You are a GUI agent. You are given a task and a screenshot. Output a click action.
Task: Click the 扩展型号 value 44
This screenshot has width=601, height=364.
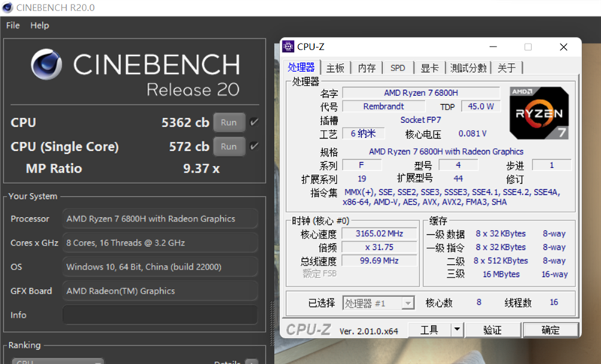point(458,179)
